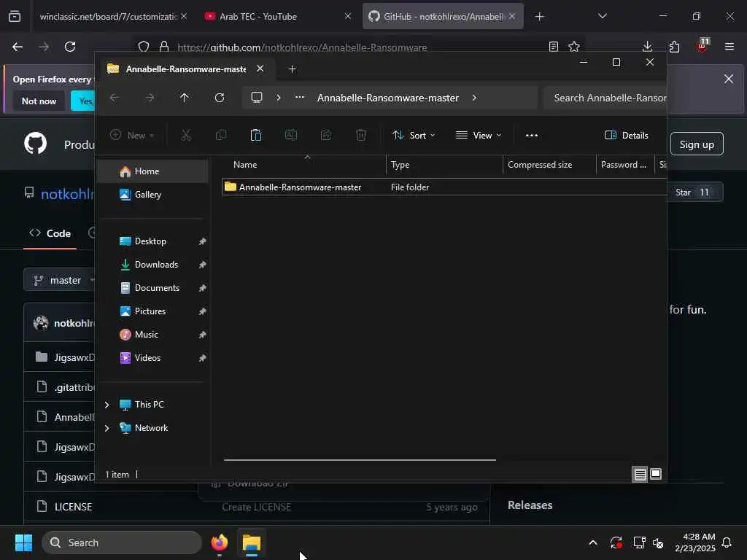Open the Code tab on GitHub
This screenshot has width=747, height=560.
click(50, 234)
